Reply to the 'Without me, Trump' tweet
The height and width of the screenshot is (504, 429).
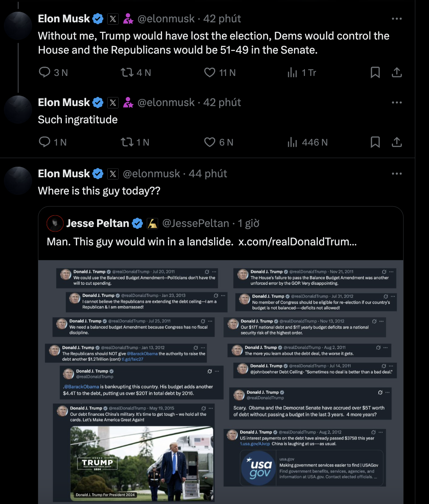click(45, 72)
